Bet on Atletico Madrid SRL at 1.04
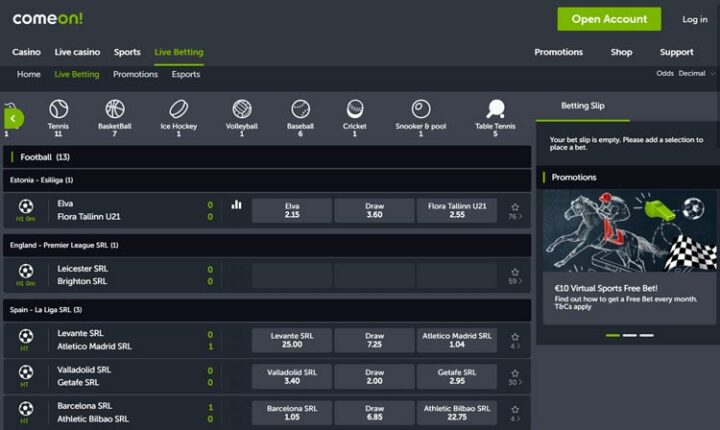 click(x=457, y=340)
